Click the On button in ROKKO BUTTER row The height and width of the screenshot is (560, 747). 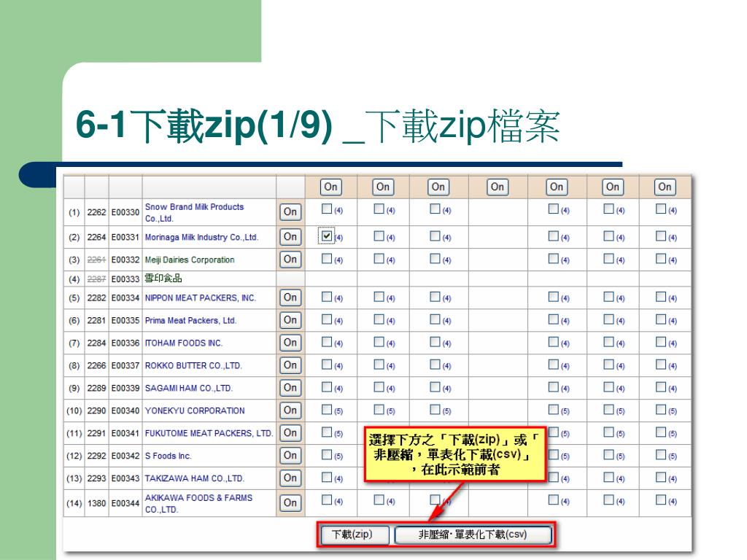[x=290, y=365]
